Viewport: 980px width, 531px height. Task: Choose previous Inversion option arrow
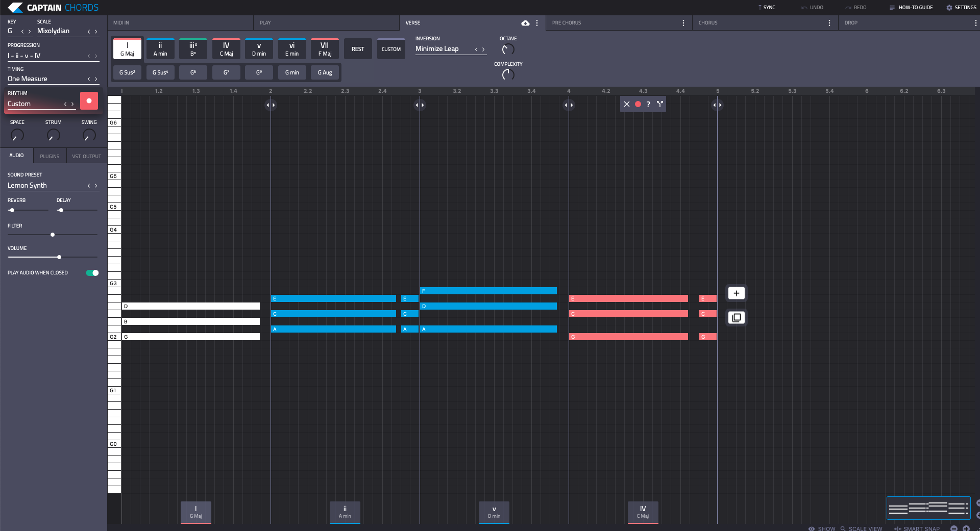click(476, 49)
